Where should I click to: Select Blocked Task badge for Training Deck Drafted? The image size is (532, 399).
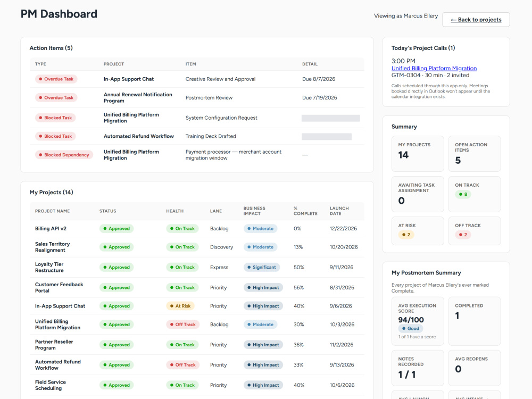(x=56, y=136)
